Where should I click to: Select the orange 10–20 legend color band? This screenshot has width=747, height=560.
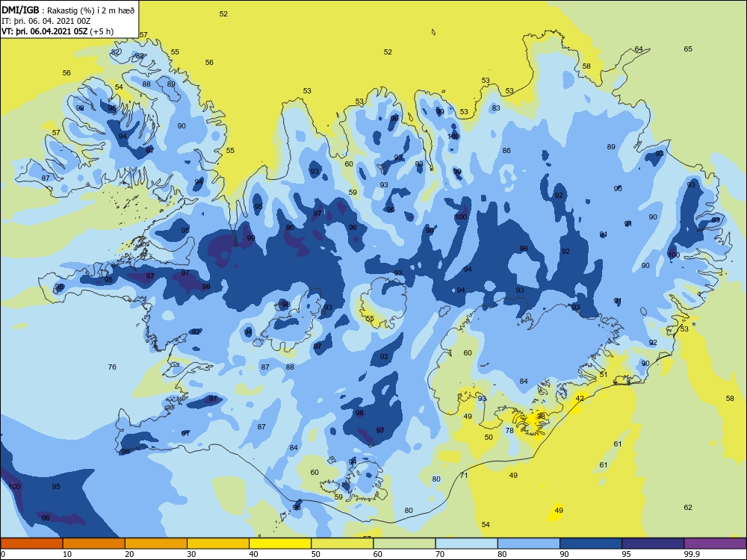click(94, 544)
